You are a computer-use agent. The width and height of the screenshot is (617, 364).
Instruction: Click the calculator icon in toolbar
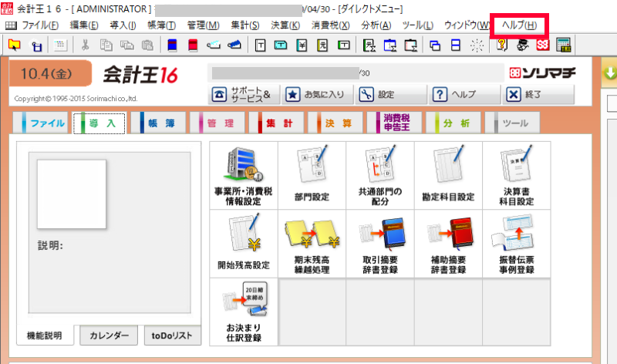point(563,45)
